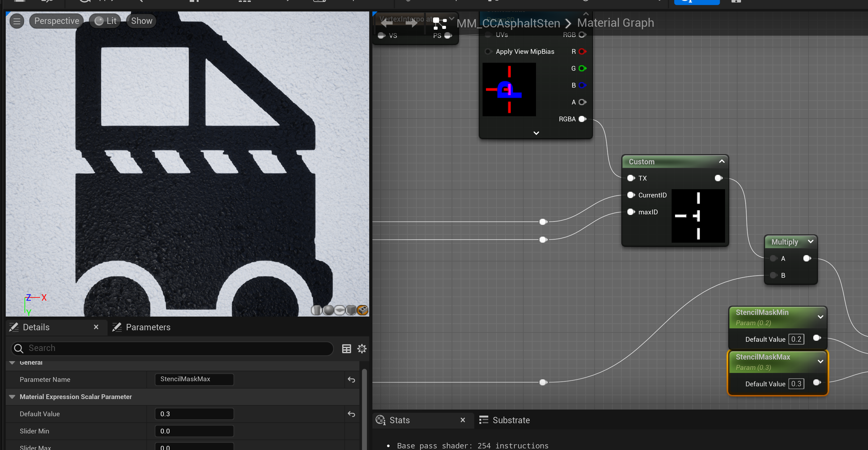Click the graph hierarchy breadcrumb icon
This screenshot has height=450, width=868.
(440, 23)
